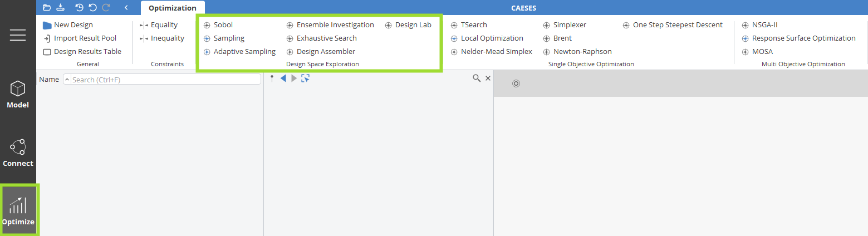Screen dimensions: 868x236
Task: Close the object editor panel
Action: pos(488,78)
